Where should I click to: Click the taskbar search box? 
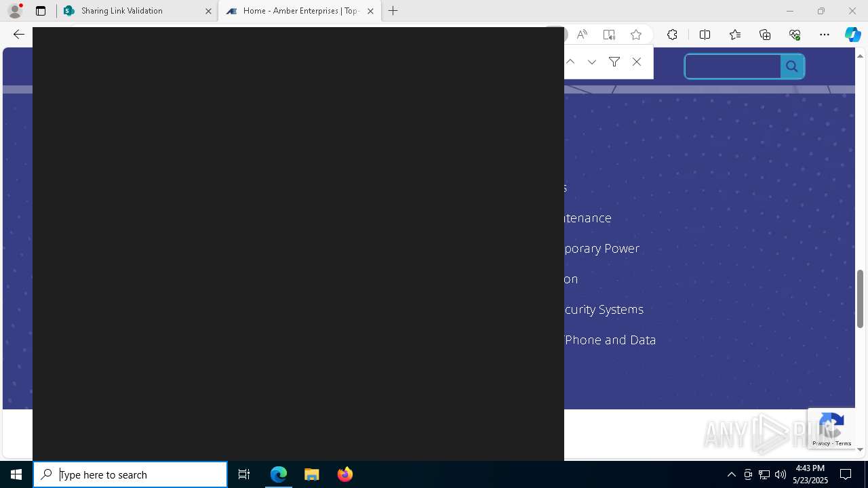tap(130, 474)
